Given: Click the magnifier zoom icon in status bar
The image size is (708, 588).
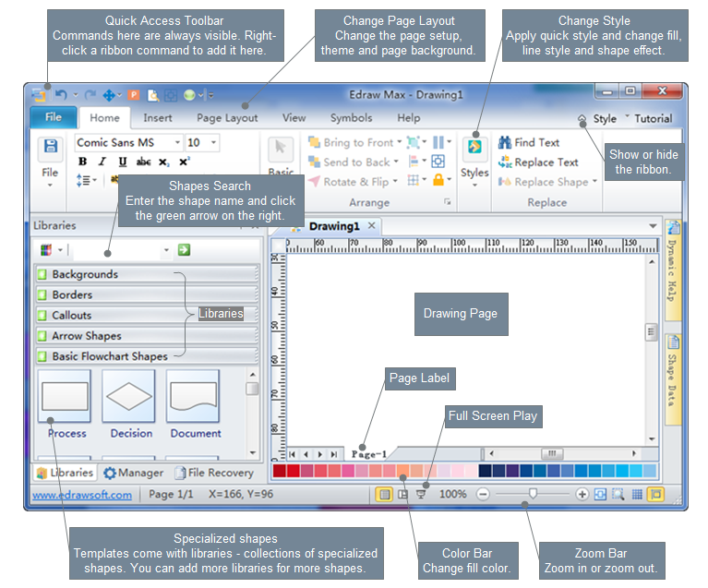Looking at the screenshot, I should coord(618,495).
